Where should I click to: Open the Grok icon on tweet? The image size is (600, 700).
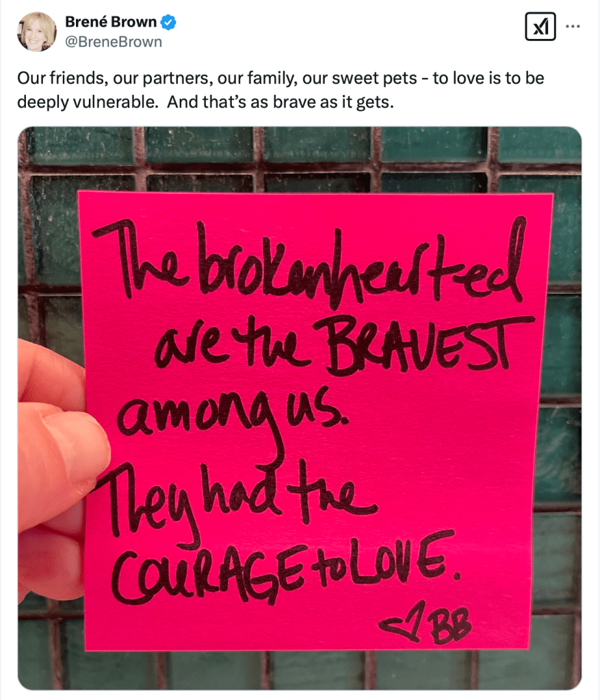pyautogui.click(x=540, y=27)
